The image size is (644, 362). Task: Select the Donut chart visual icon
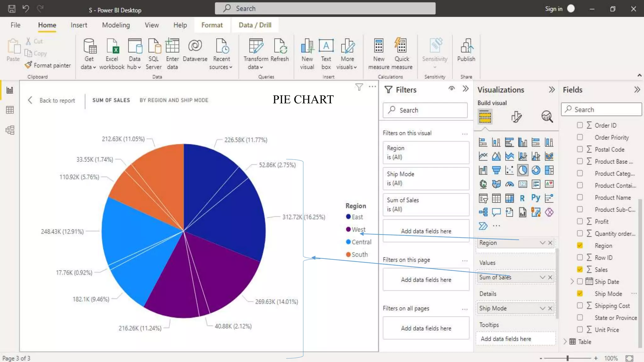click(x=536, y=170)
